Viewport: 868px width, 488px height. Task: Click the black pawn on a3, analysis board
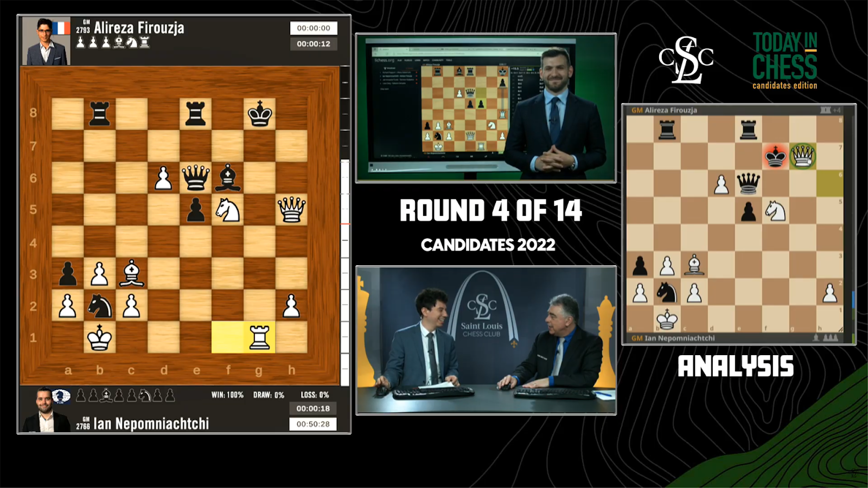click(640, 265)
